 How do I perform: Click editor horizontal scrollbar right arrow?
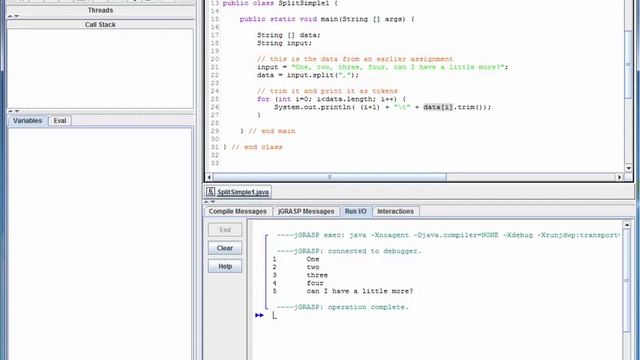[x=619, y=177]
